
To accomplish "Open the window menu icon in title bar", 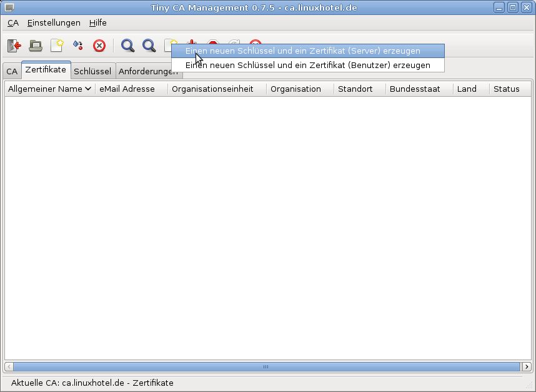I will 9,7.
